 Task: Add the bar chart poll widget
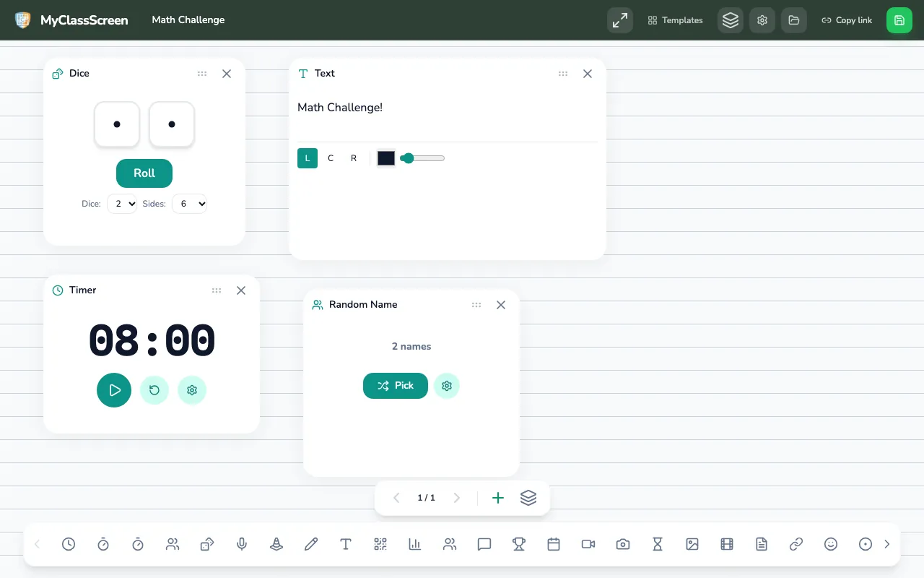415,544
